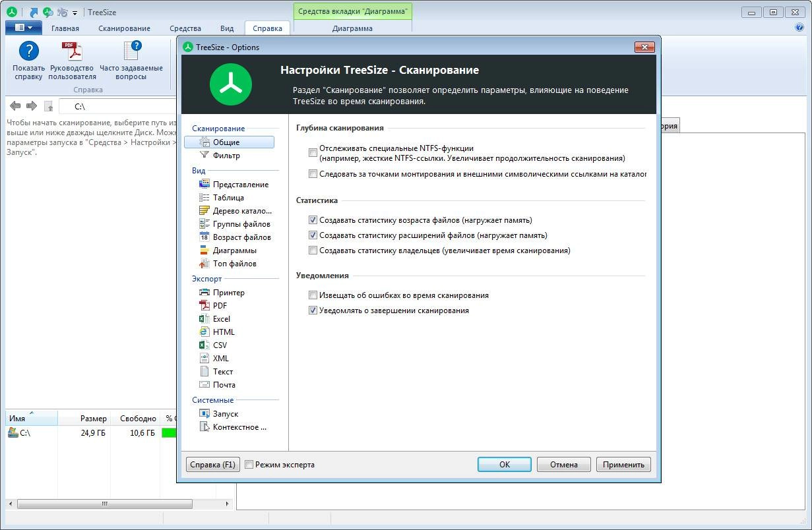Confirm settings with OK button
Image resolution: width=812 pixels, height=530 pixels.
(x=505, y=465)
